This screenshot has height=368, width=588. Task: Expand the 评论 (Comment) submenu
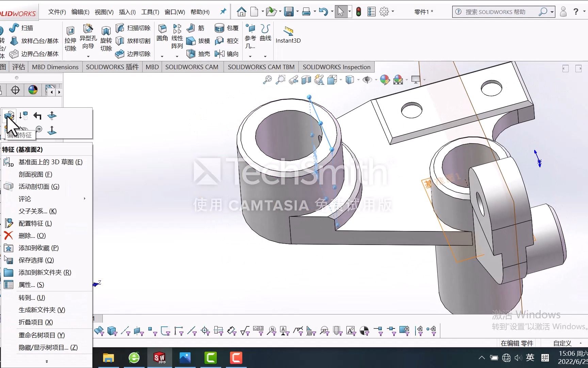[x=47, y=199]
